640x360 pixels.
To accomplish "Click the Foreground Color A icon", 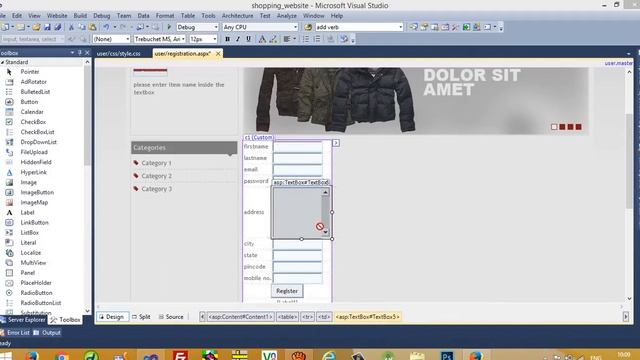I will tap(262, 39).
